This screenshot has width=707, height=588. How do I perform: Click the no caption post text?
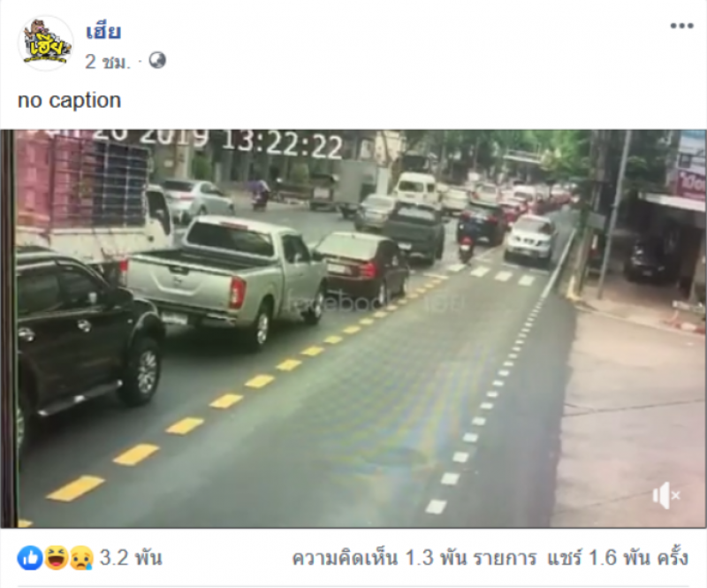click(x=70, y=100)
